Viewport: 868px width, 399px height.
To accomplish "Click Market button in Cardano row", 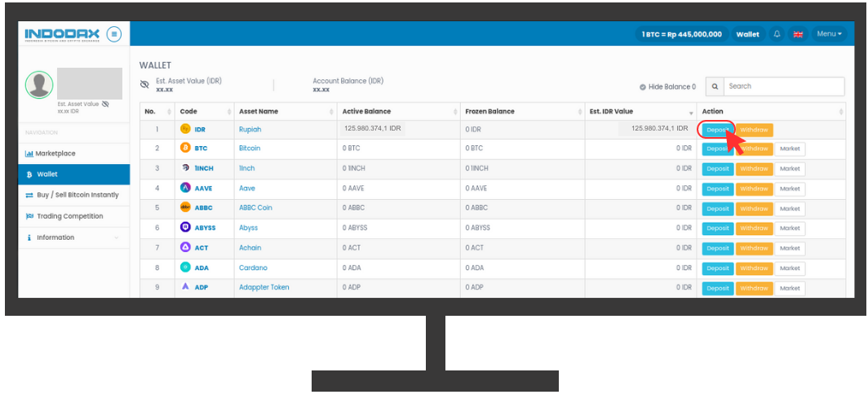I will (x=790, y=268).
